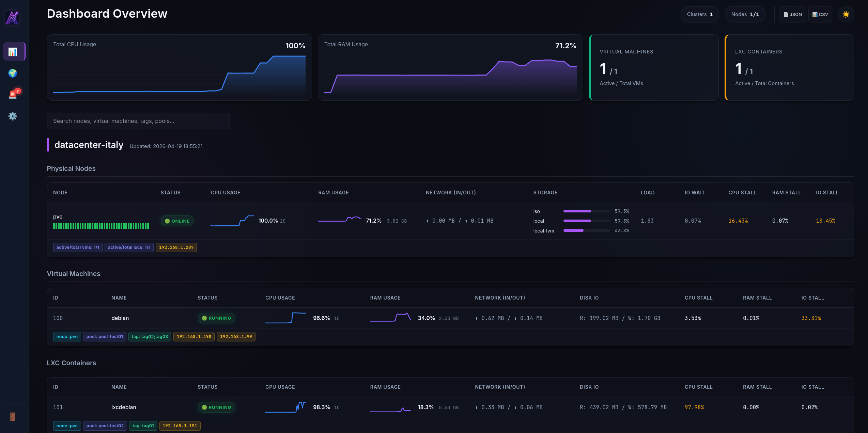The width and height of the screenshot is (868, 433).
Task: Select the Physical Nodes section heading
Action: click(x=71, y=169)
